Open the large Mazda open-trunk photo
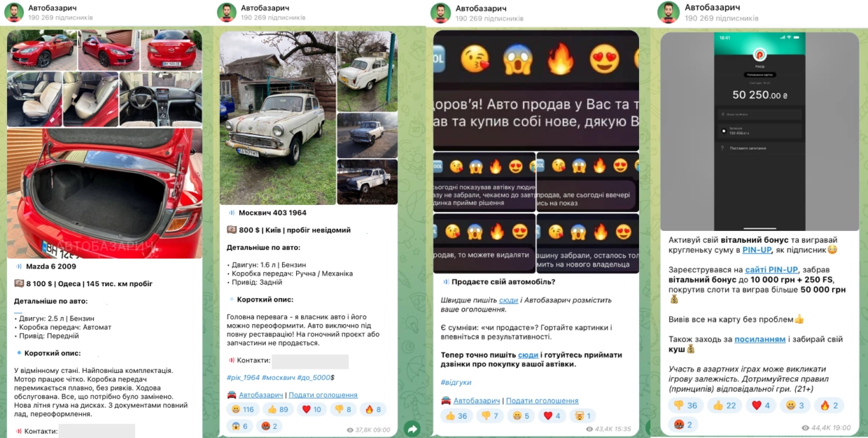Viewport: 868px width, 438px height. pos(105,193)
